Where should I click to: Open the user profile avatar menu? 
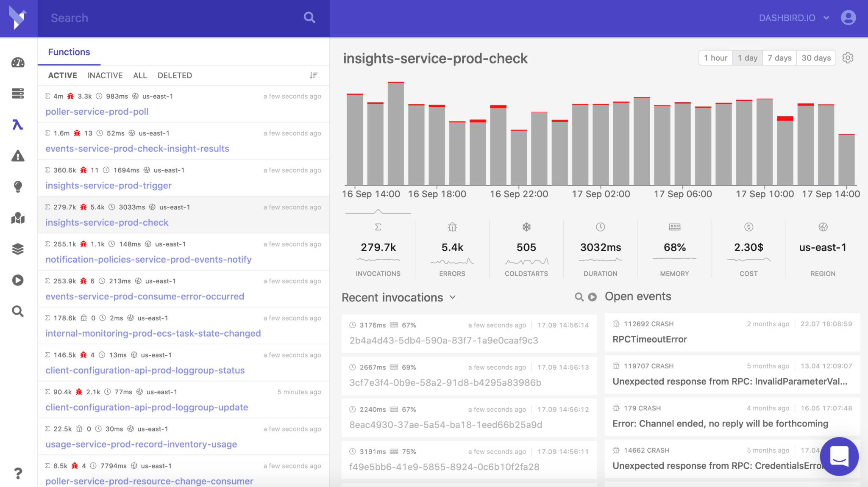click(x=848, y=18)
